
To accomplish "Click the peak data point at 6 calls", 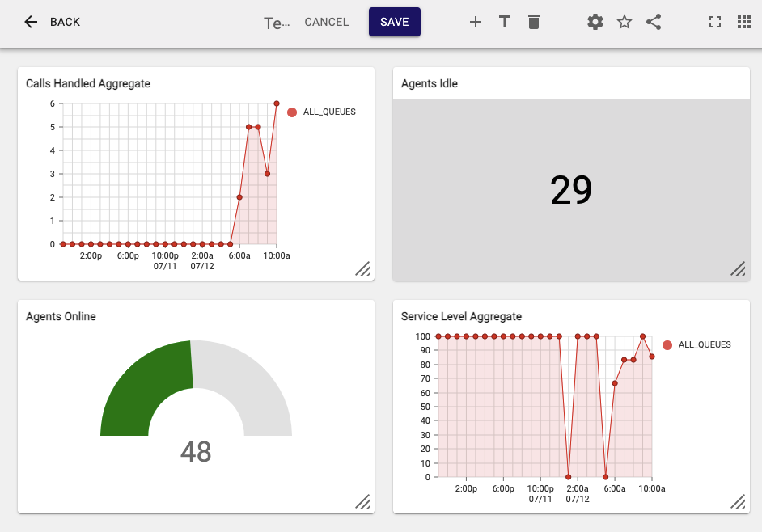I will (277, 103).
